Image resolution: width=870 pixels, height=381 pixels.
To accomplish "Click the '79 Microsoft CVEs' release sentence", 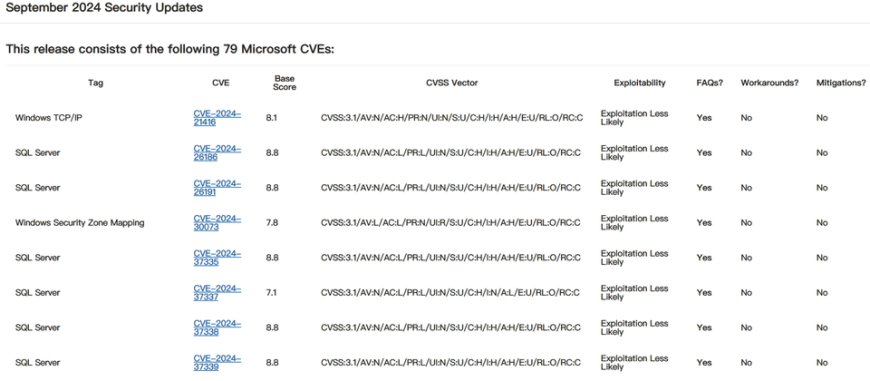I will click(171, 49).
